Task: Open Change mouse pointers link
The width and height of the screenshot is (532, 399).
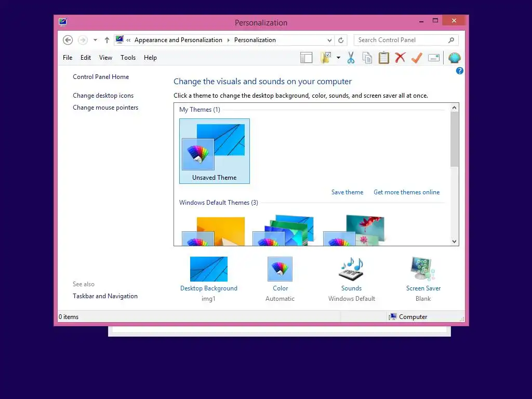Action: click(x=105, y=108)
